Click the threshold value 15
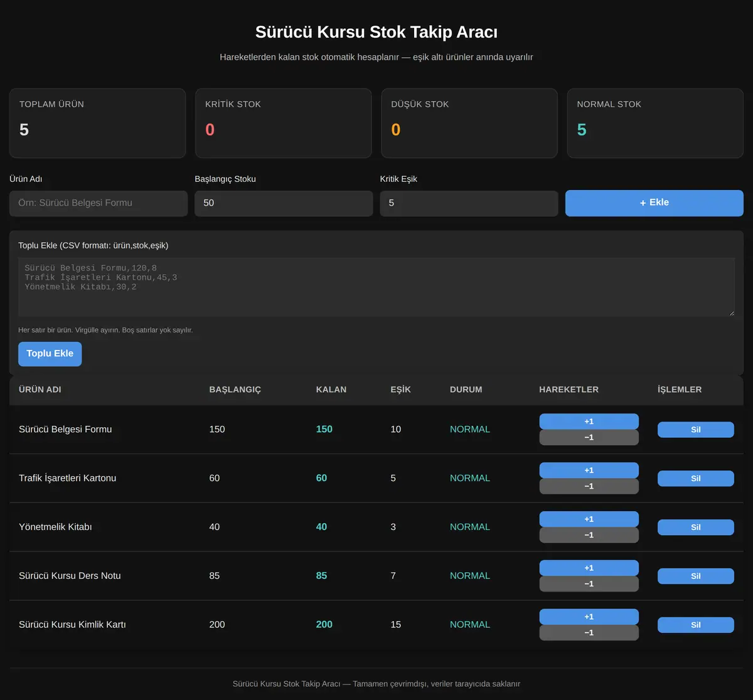Viewport: 753px width, 700px height. click(396, 625)
